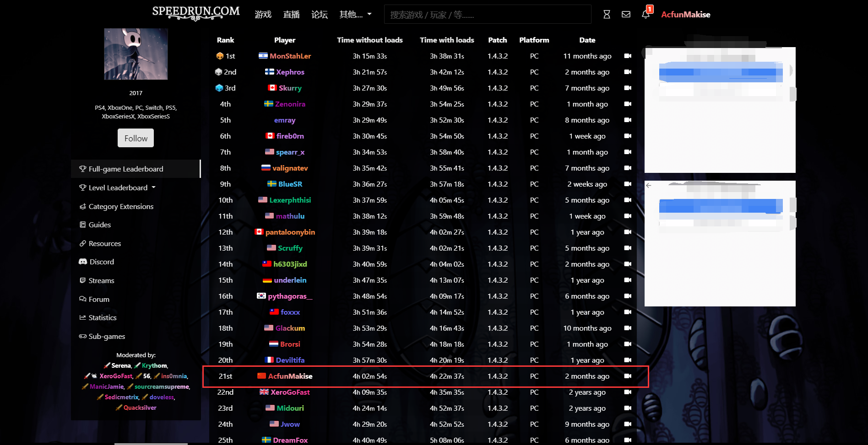Open video icon for Jwow's run
This screenshot has width=868, height=445.
[x=628, y=424]
